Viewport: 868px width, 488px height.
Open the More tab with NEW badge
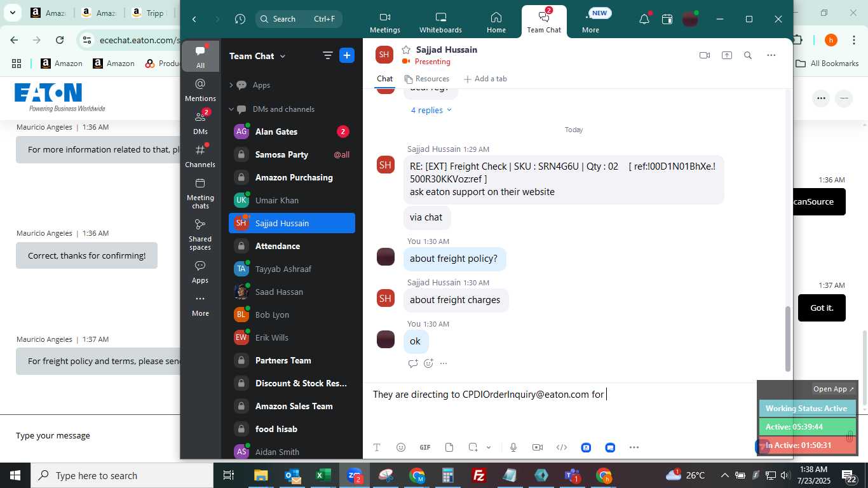[590, 22]
